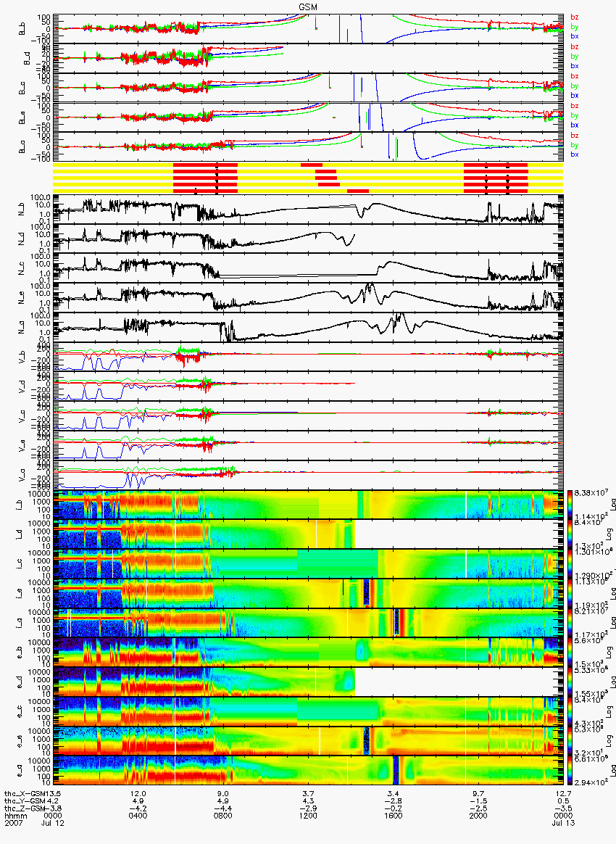Select the N_a density panel label
Image resolution: width=616 pixels, height=844 pixels.
22,327
